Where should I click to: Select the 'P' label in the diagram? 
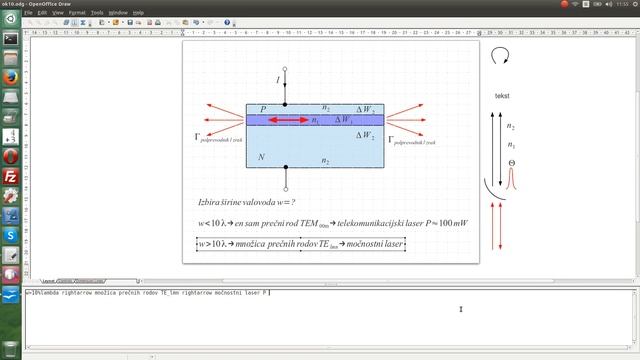(263, 109)
